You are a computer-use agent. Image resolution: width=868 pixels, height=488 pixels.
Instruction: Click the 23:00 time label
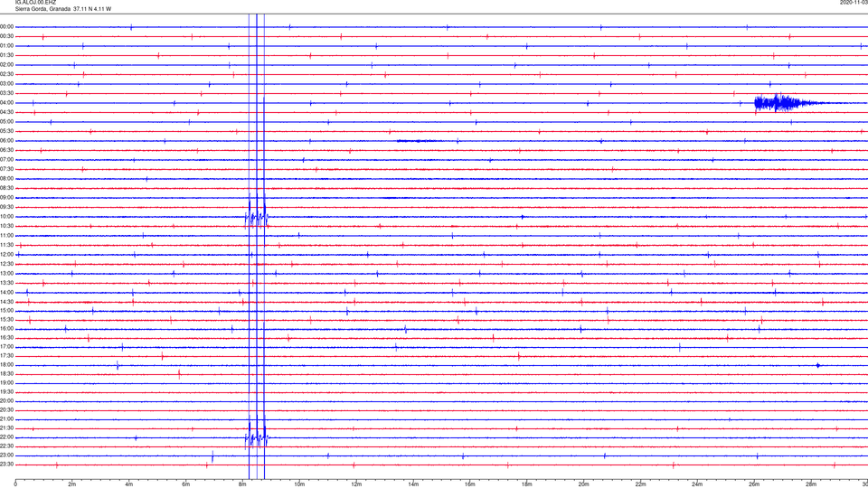[6, 455]
